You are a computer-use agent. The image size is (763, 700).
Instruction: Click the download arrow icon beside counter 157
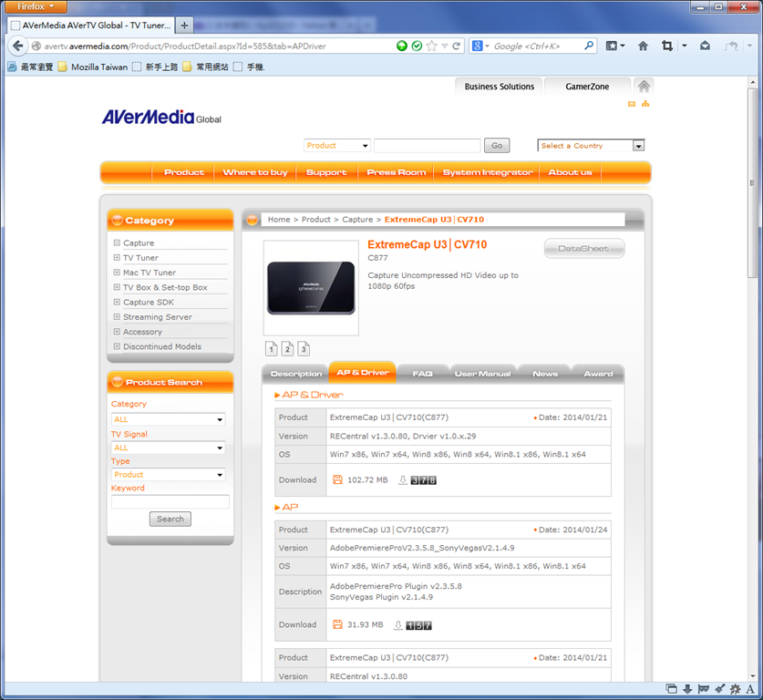click(x=398, y=624)
